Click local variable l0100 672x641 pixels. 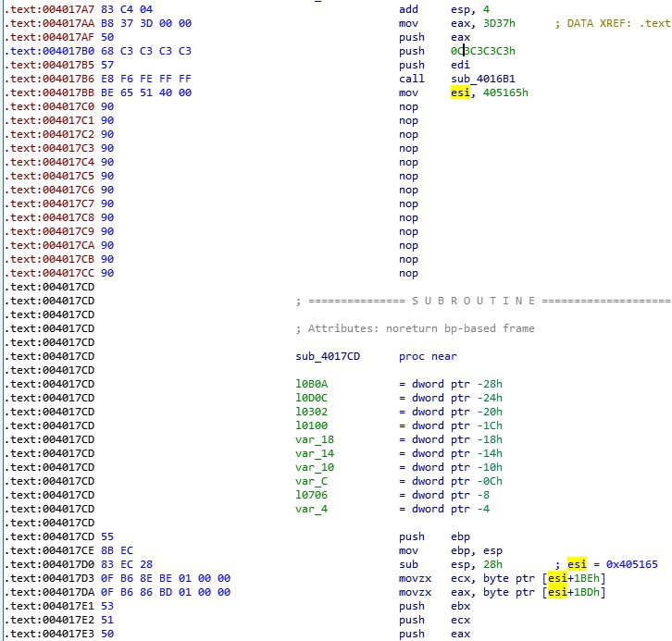pyautogui.click(x=312, y=425)
